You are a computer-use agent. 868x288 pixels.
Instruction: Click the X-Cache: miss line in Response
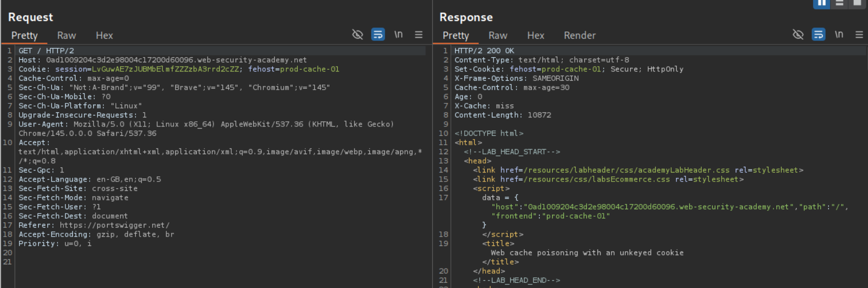tap(484, 106)
